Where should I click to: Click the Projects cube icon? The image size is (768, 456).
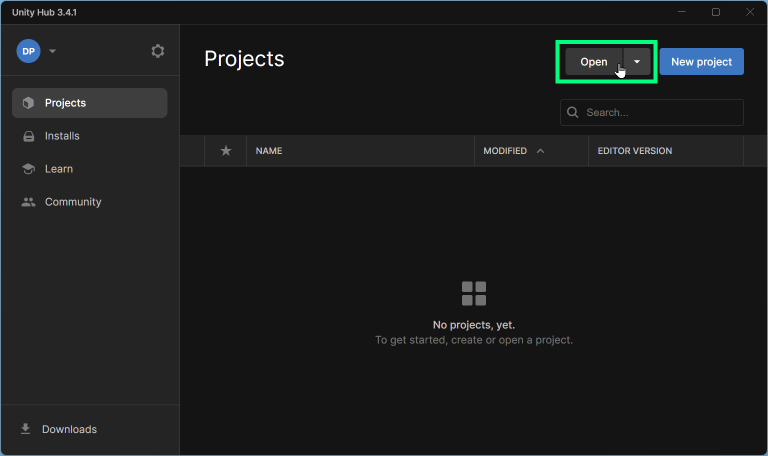[x=28, y=103]
